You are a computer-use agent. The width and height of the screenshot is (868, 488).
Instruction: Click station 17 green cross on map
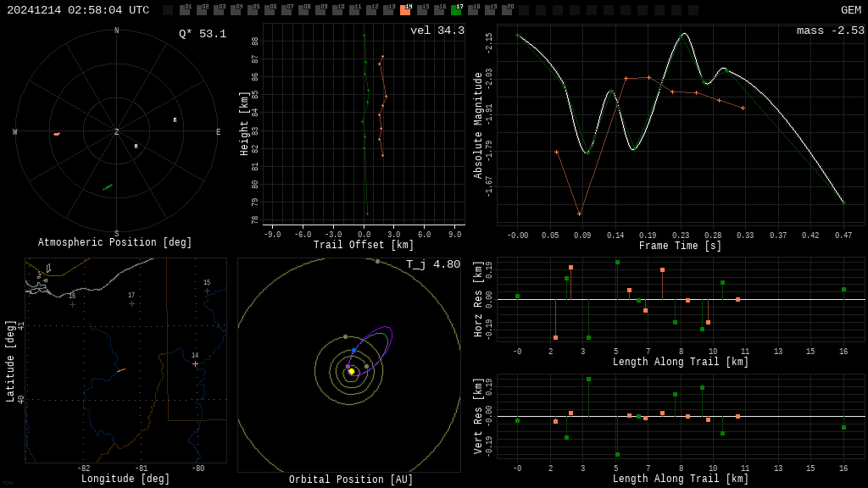131,303
